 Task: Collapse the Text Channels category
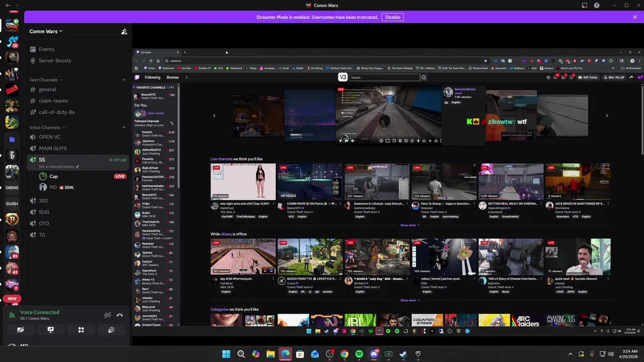tap(46, 79)
